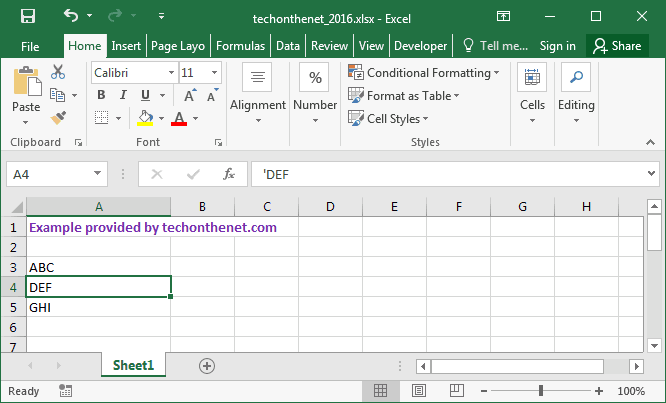Screen dimensions: 666x403
Task: Click the Share button
Action: [616, 46]
